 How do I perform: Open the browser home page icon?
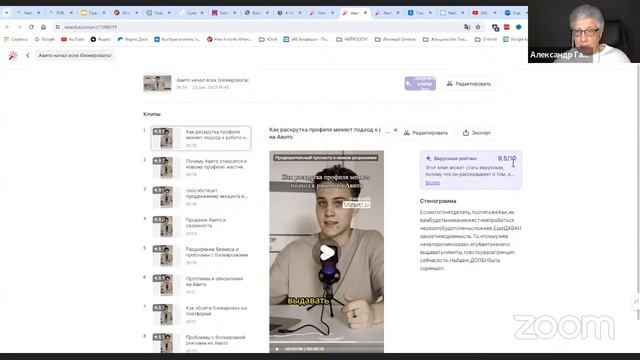(43, 27)
